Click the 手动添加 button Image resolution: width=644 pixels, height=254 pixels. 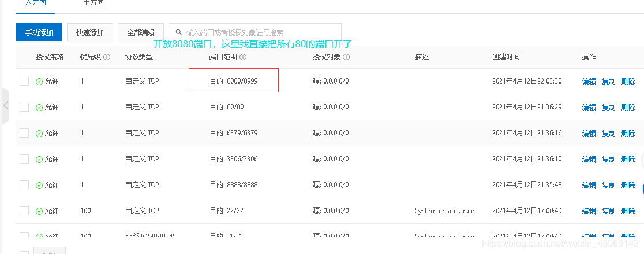39,32
